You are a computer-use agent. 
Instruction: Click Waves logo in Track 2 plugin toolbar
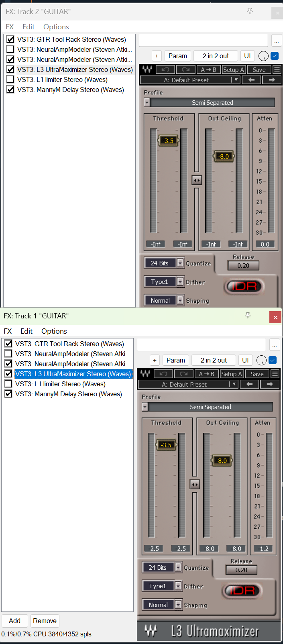(147, 69)
